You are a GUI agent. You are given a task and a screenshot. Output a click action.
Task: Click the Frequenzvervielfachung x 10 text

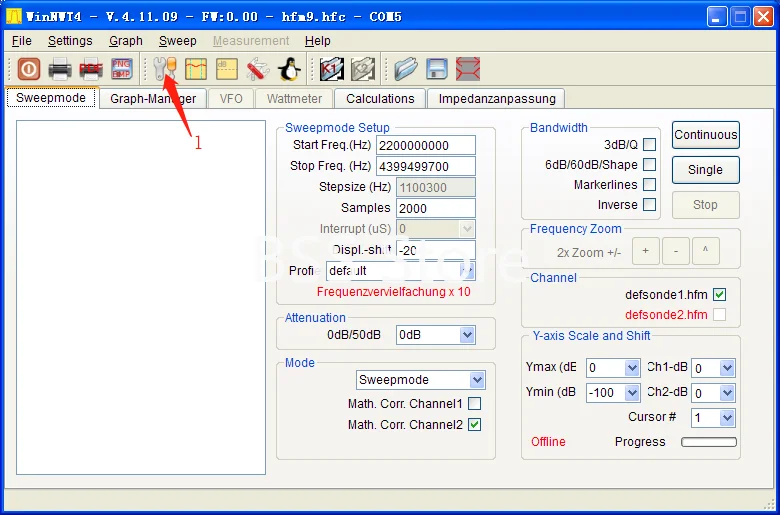(x=393, y=292)
